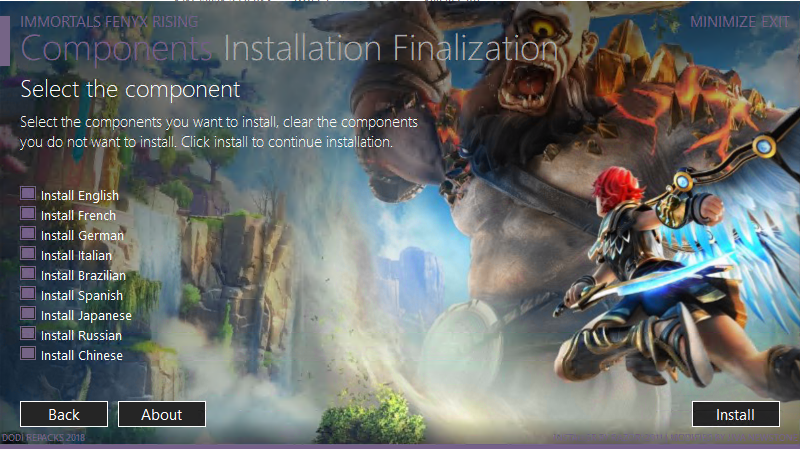
Task: Click the DODI REPACKS 2018 footer text
Action: click(x=43, y=438)
